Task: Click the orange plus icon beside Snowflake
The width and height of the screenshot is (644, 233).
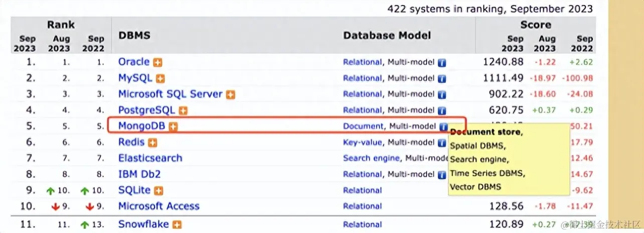Action: 177,225
